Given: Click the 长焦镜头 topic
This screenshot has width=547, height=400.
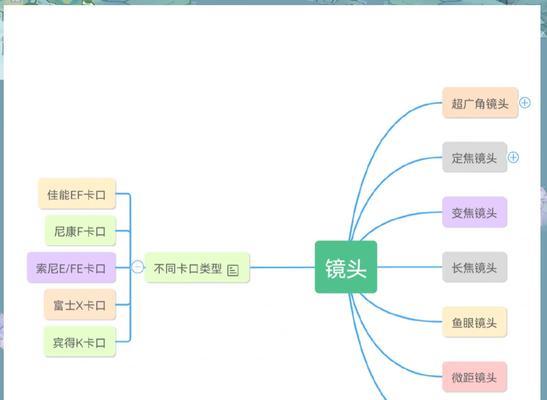Looking at the screenshot, I should click(474, 267).
